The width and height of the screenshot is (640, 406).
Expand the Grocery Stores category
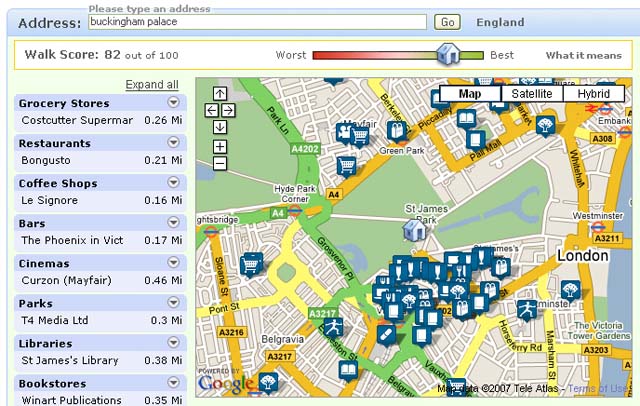click(x=173, y=102)
